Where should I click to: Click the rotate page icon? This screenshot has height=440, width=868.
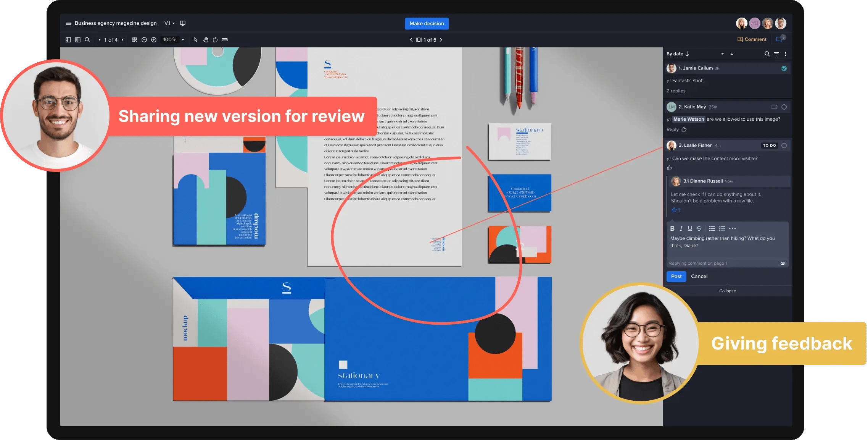pos(216,40)
